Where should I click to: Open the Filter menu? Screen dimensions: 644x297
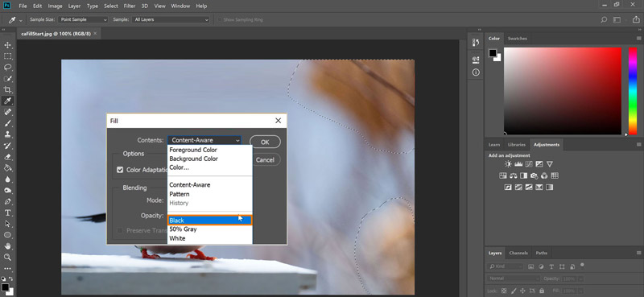tap(130, 6)
